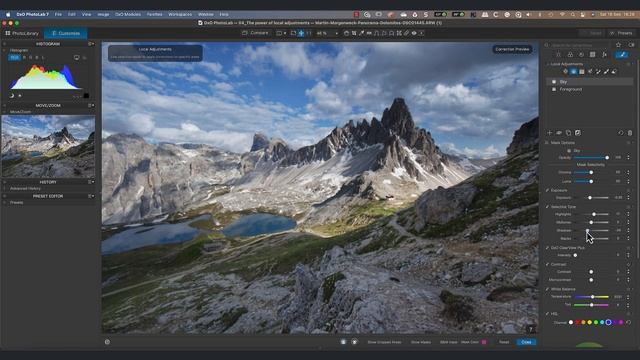Select the Foreground mask row
640x360 pixels.
click(589, 89)
